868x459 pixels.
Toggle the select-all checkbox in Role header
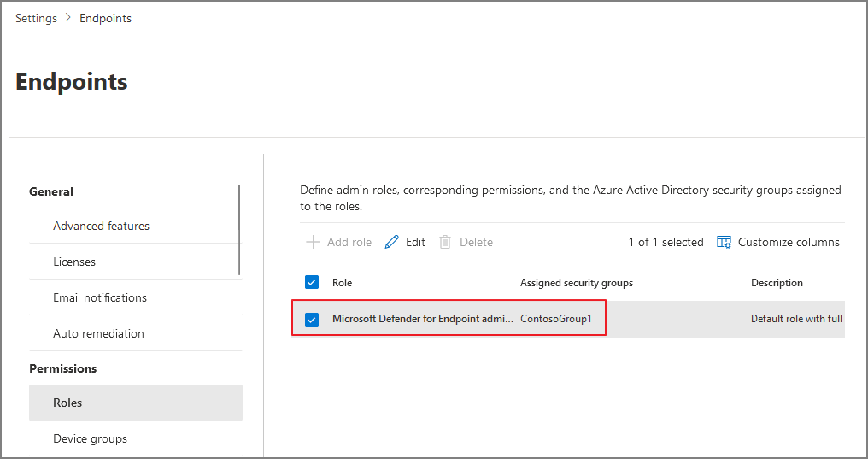click(x=312, y=282)
